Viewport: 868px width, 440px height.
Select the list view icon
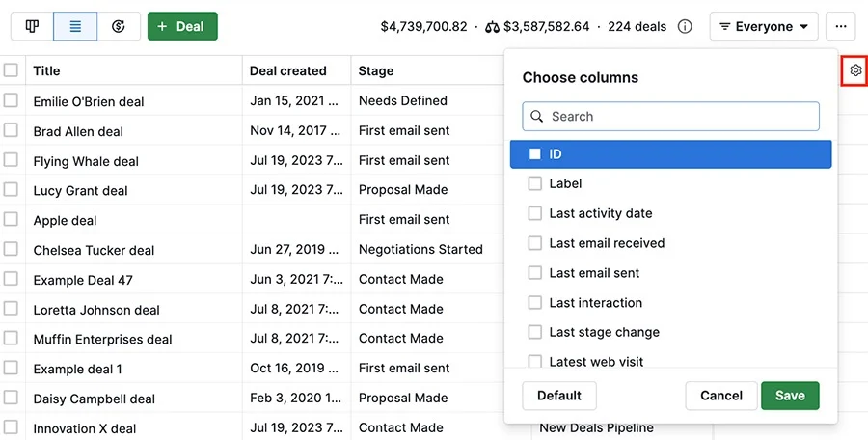pos(75,26)
